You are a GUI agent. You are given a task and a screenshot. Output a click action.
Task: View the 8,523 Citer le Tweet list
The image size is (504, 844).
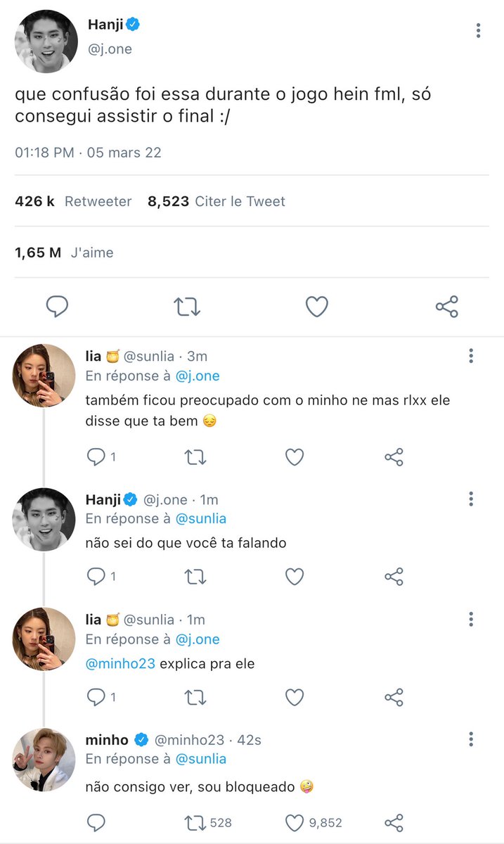[x=217, y=201]
